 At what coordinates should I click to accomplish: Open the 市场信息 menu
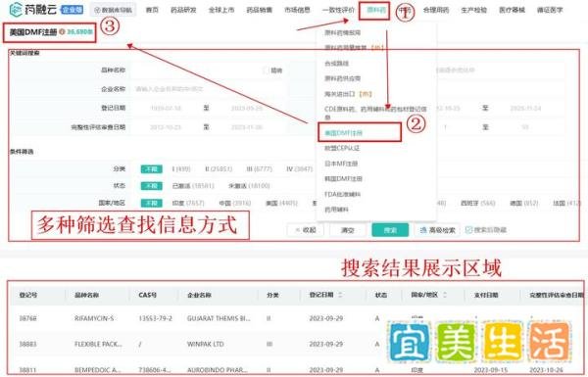297,10
